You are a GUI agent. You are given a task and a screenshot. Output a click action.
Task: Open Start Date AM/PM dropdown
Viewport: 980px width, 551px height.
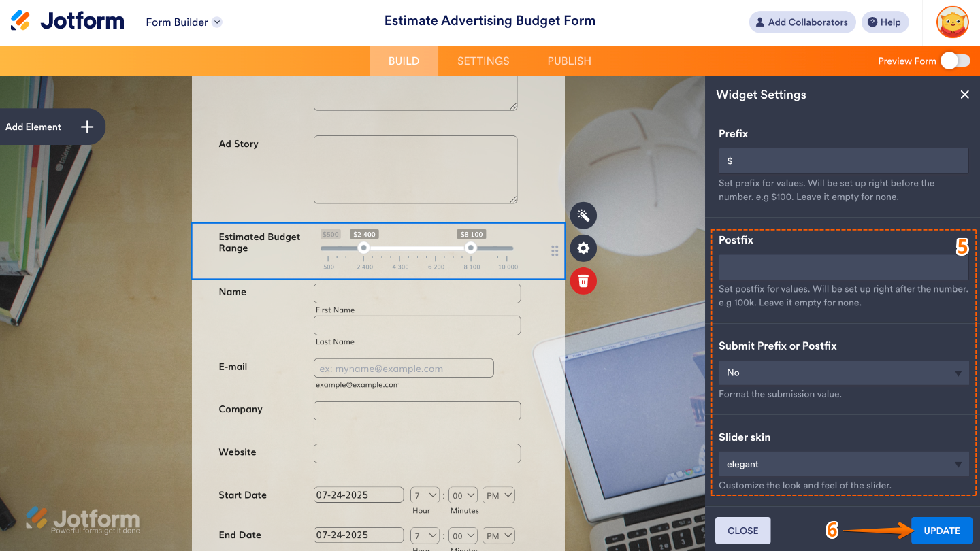[x=499, y=495]
